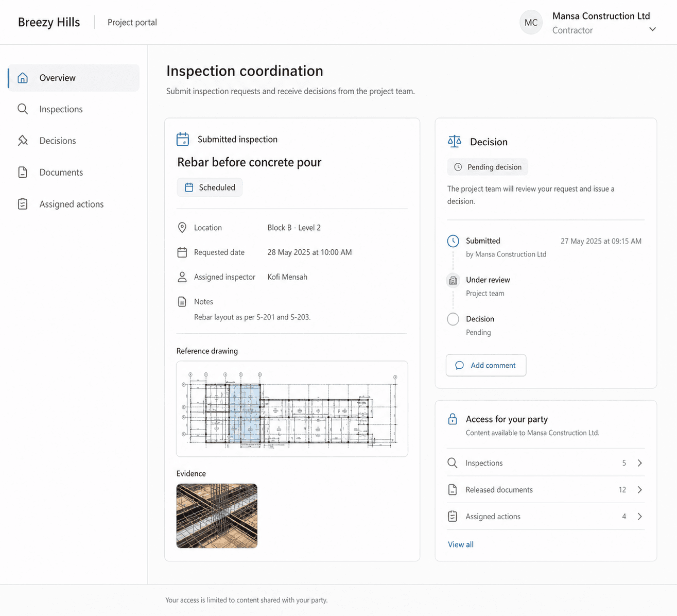This screenshot has height=616, width=677.
Task: Click the empty circle for pending Decision step
Action: 453,319
